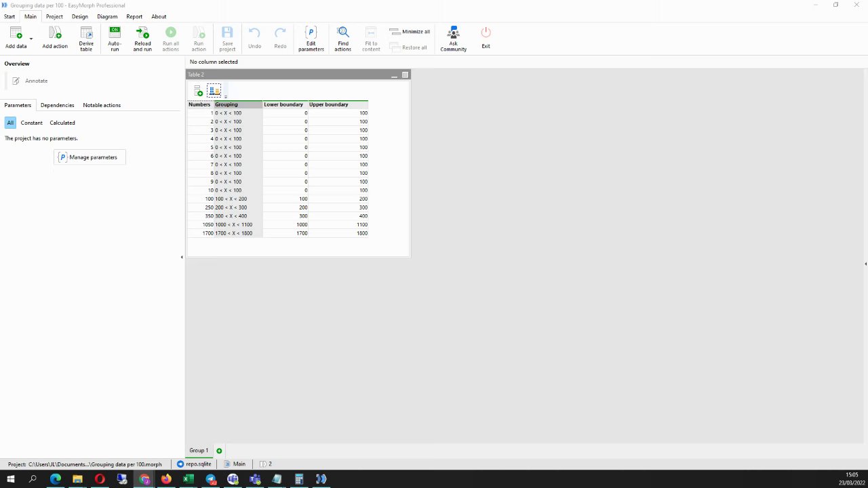Select the column chart action in Table 2
Viewport: 868px width, 488px height.
[x=214, y=90]
